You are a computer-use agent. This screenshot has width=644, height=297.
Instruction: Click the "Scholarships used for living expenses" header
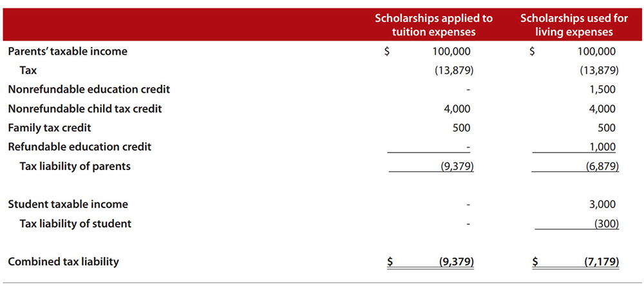(x=574, y=25)
